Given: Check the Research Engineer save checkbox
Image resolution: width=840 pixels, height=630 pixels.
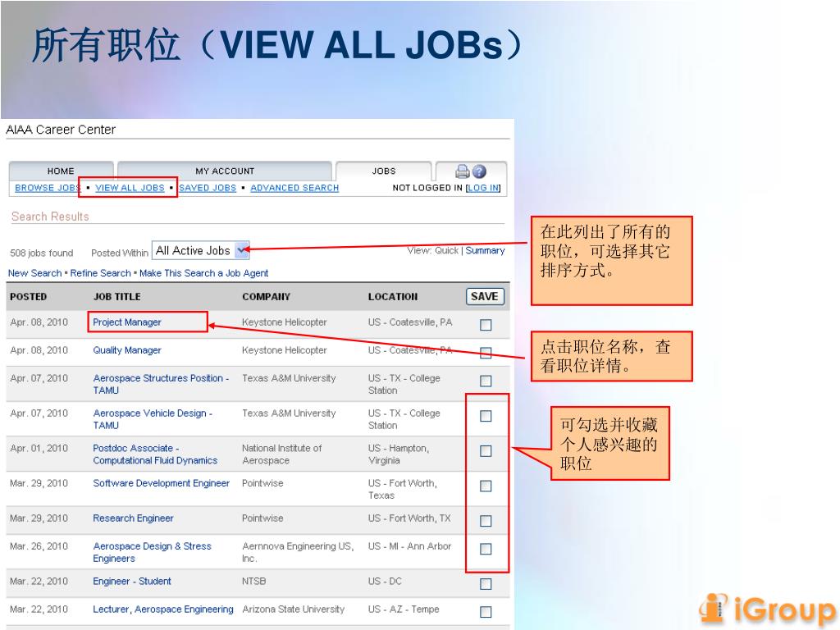Looking at the screenshot, I should click(486, 521).
